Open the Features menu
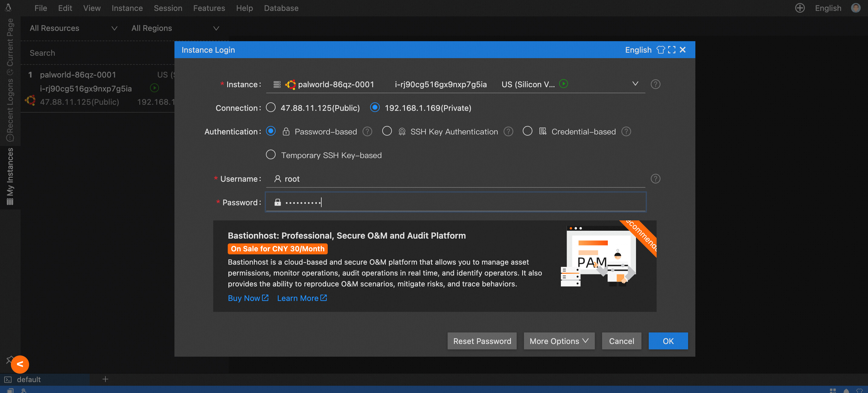The height and width of the screenshot is (393, 868). point(209,8)
